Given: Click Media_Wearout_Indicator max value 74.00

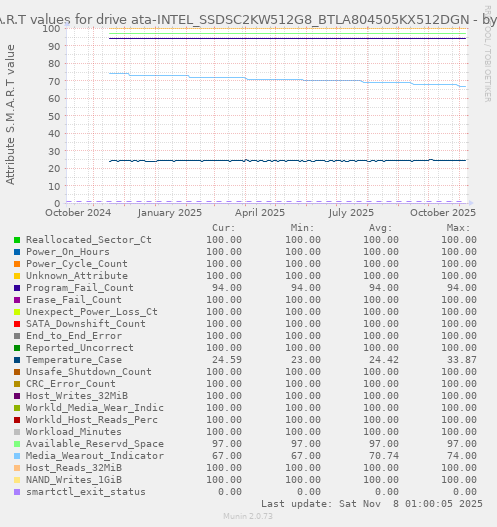Looking at the screenshot, I should coord(462,456).
